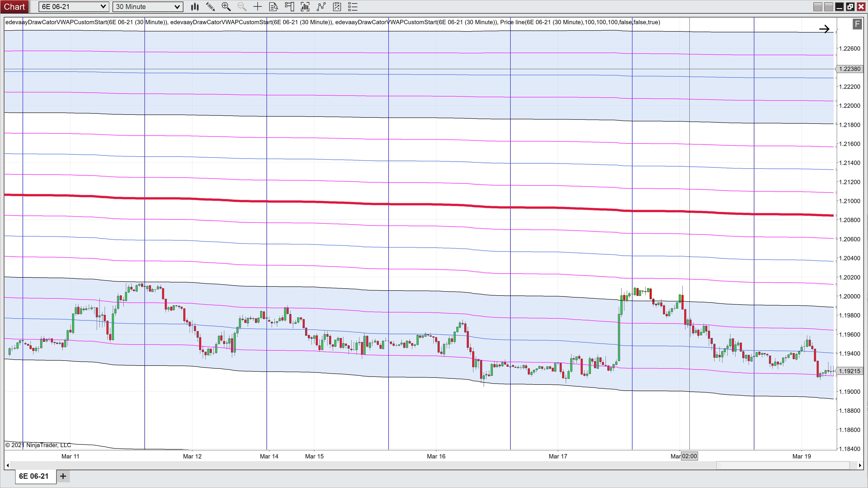Add a new tab with plus button
Screen dimensions: 868x488
point(63,476)
